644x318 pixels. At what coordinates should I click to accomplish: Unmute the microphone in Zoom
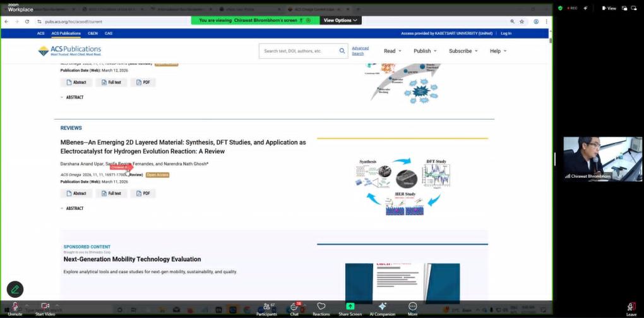point(15,307)
